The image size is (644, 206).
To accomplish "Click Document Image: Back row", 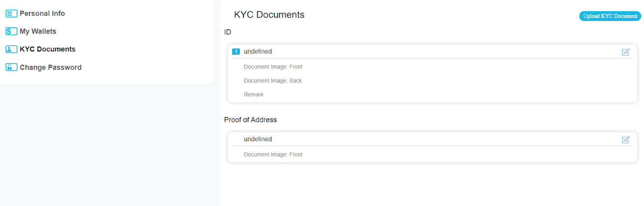I will (273, 80).
